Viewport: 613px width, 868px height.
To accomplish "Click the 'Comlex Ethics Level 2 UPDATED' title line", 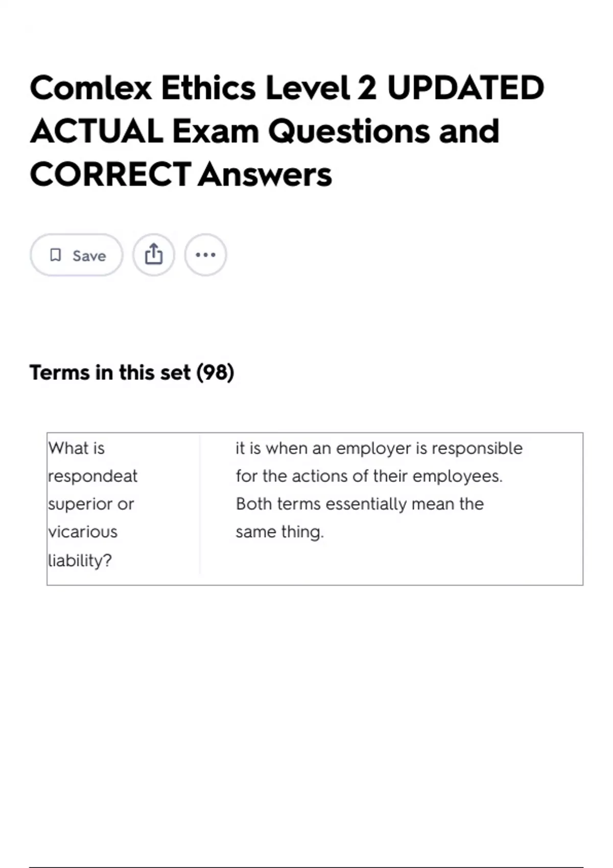I will pos(287,88).
